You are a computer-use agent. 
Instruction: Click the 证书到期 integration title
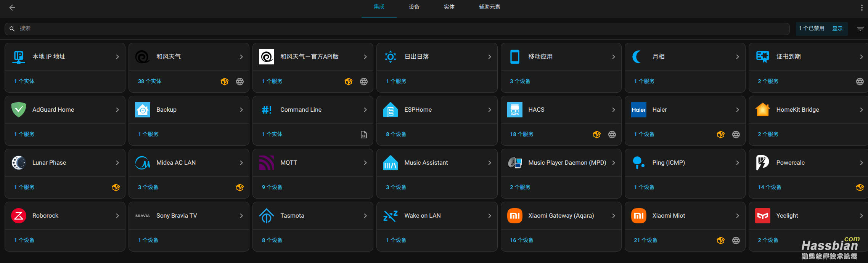[x=788, y=56]
